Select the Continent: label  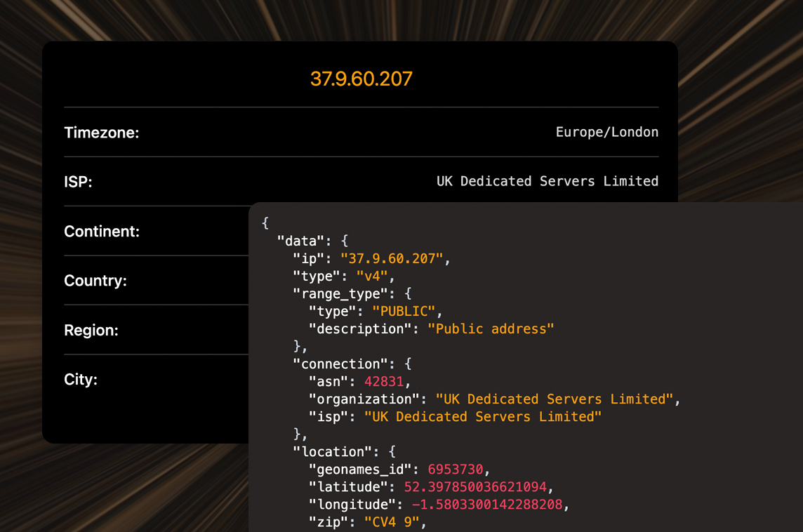point(101,232)
